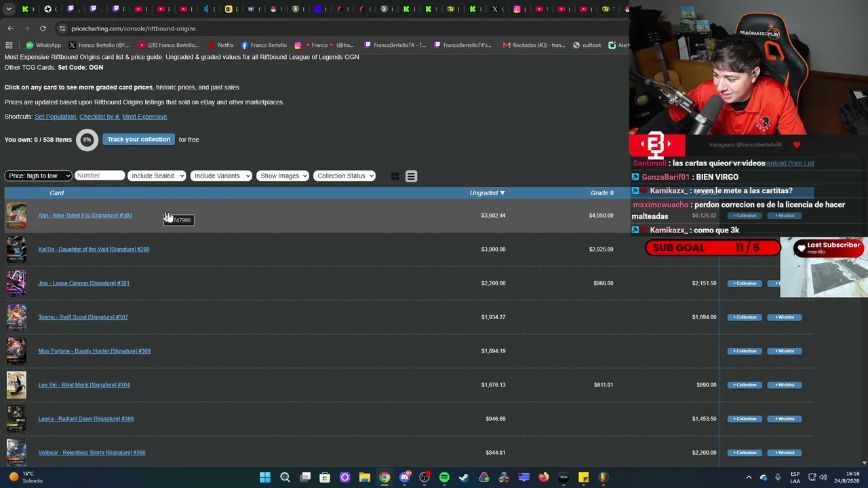
Task: Open Task View on the taskbar
Action: [305, 477]
